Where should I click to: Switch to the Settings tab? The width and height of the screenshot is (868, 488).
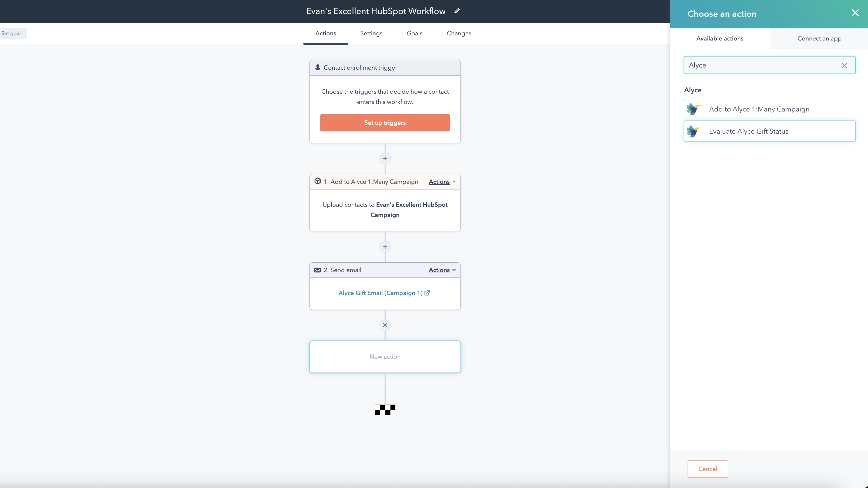[371, 33]
